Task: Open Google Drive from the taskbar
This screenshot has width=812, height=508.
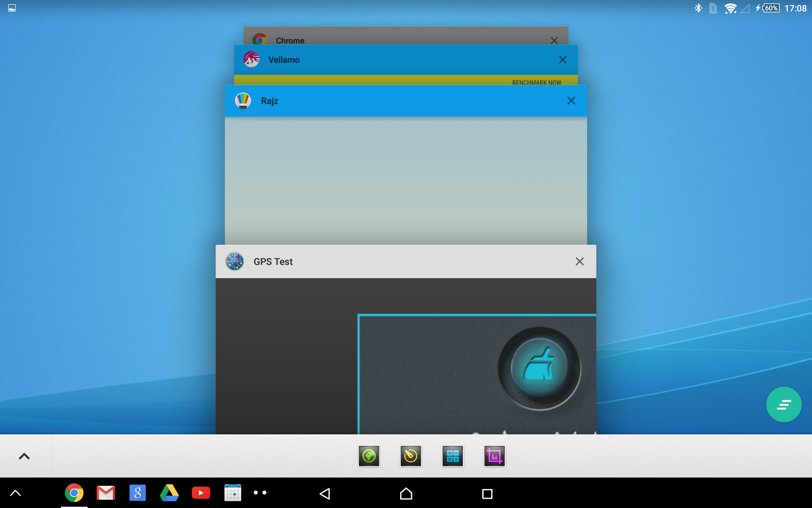Action: [169, 493]
